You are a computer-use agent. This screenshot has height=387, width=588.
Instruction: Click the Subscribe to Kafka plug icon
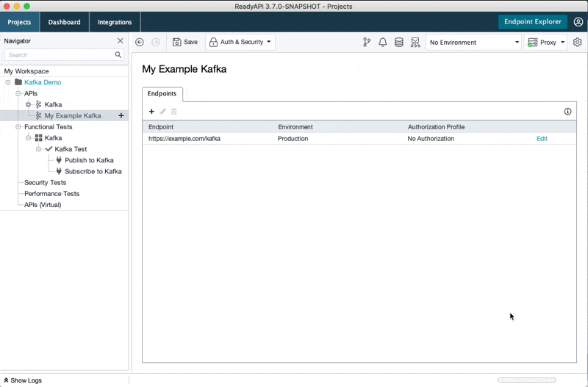59,171
